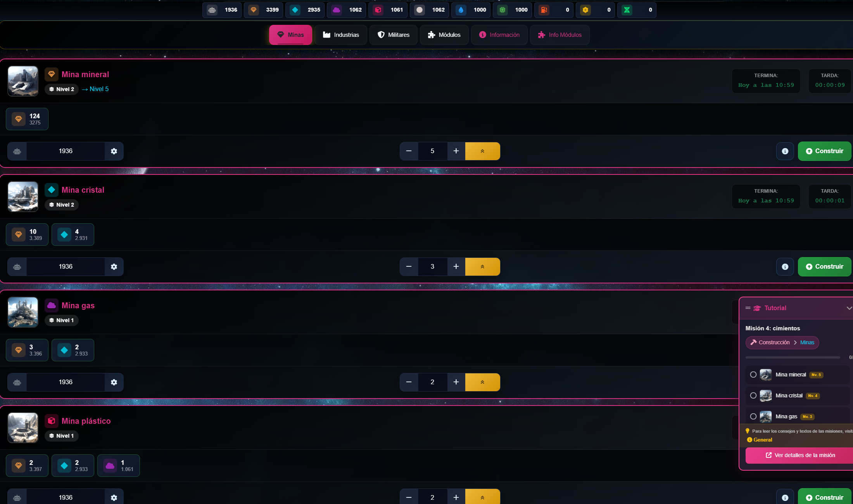Viewport: 853px width, 504px height.
Task: Select Mina gas Nv. 3 mission radio
Action: tap(753, 417)
